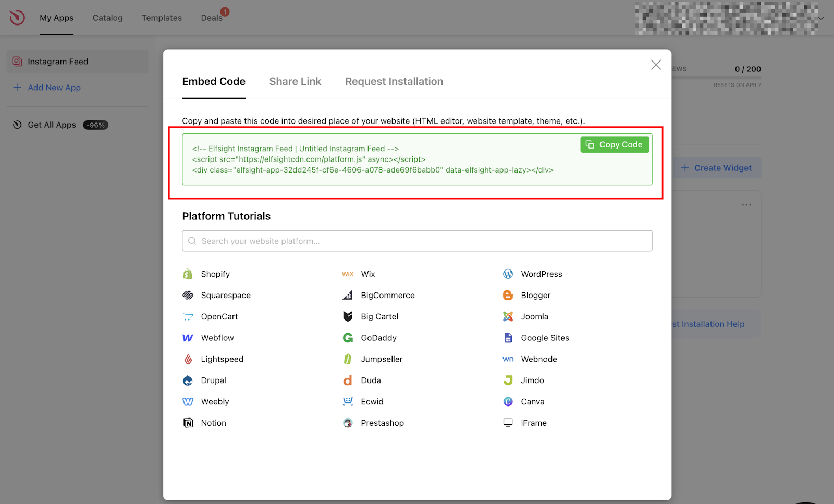Screen dimensions: 834x504
Task: Open the Wix tutorial icon
Action: 348,274
